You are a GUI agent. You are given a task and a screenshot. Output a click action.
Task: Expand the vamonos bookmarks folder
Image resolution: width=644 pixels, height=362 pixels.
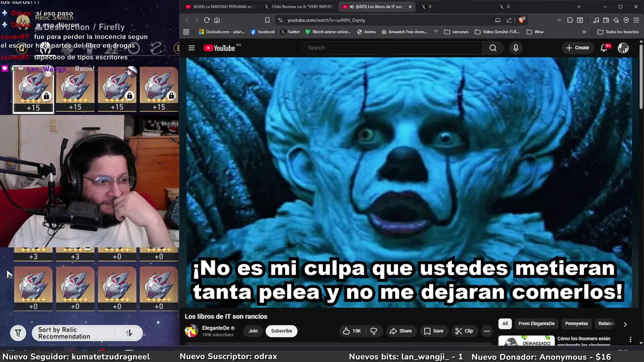(456, 32)
